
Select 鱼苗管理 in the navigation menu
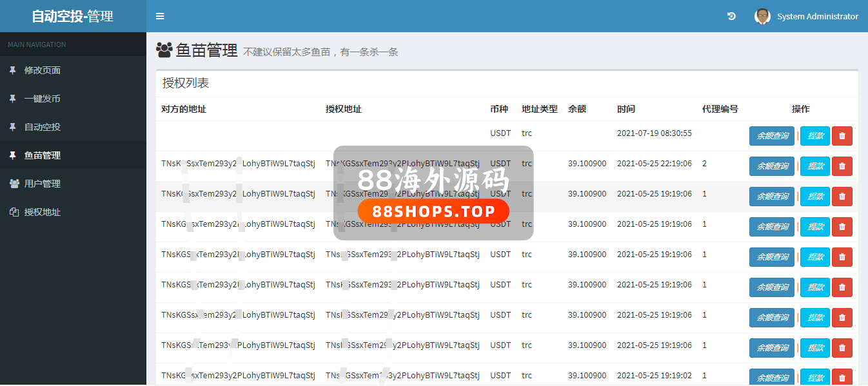(43, 155)
